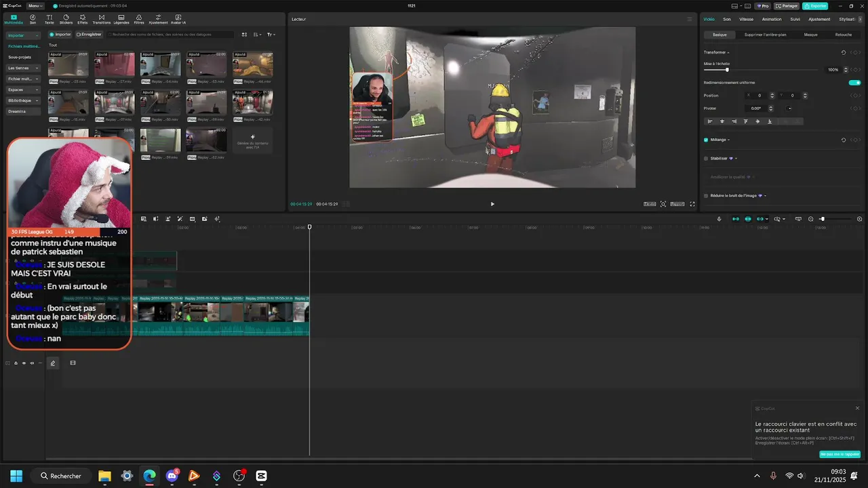Align clip to left edge
Screen dimensions: 868x488
point(710,121)
